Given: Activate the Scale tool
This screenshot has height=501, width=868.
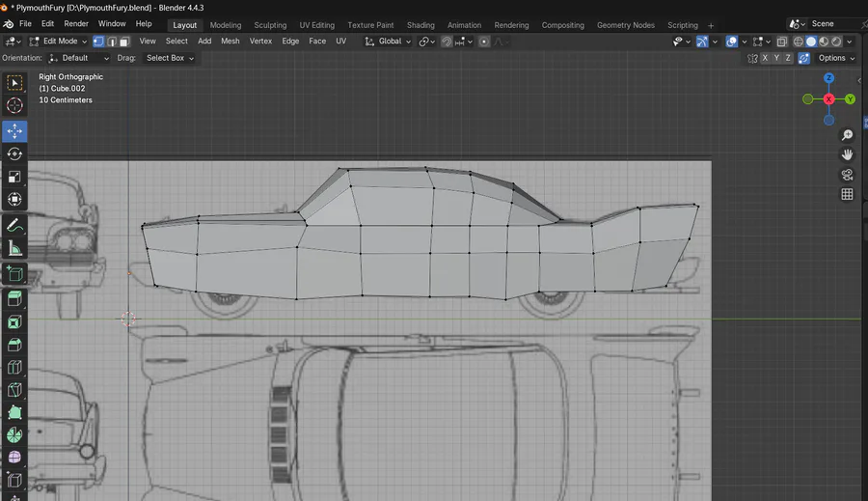Looking at the screenshot, I should click(x=14, y=177).
